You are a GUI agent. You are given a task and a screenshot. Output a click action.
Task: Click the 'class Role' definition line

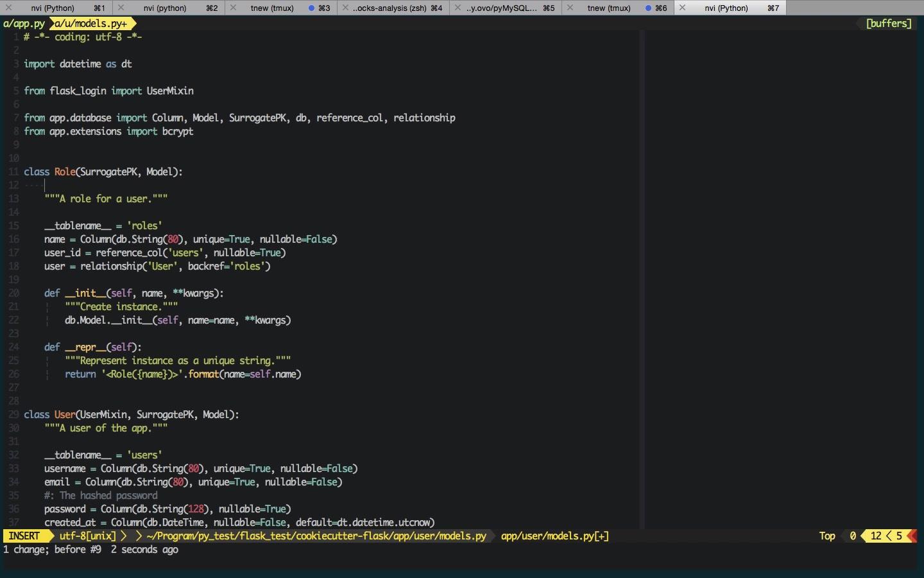103,172
